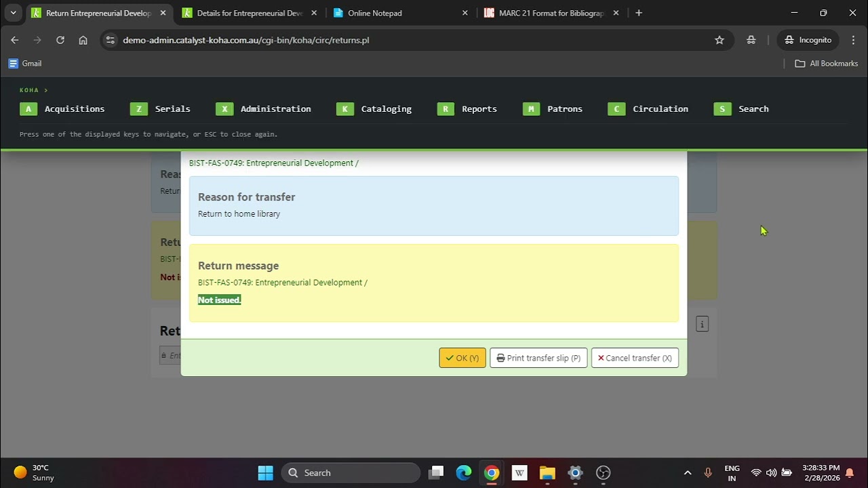Click the Cancel transfer (X) button

(x=635, y=358)
